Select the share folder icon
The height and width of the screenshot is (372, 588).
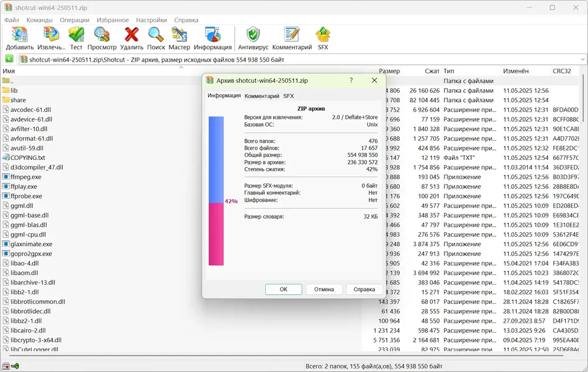(x=6, y=100)
